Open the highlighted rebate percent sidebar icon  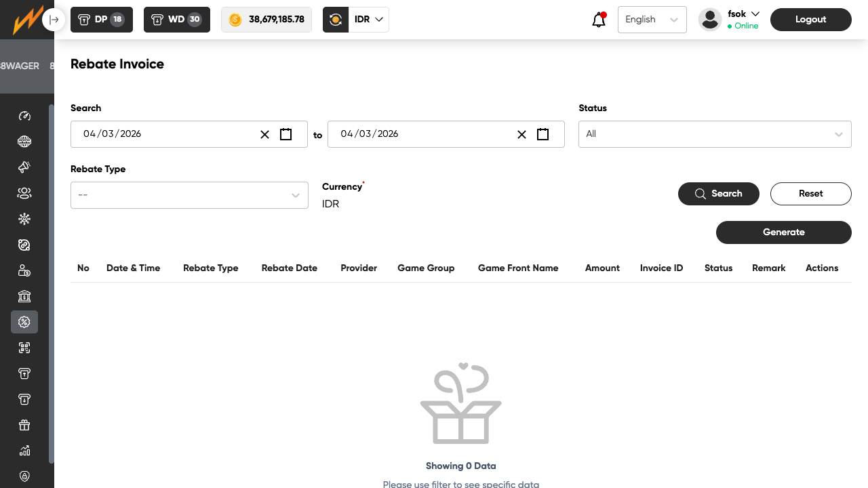click(24, 322)
